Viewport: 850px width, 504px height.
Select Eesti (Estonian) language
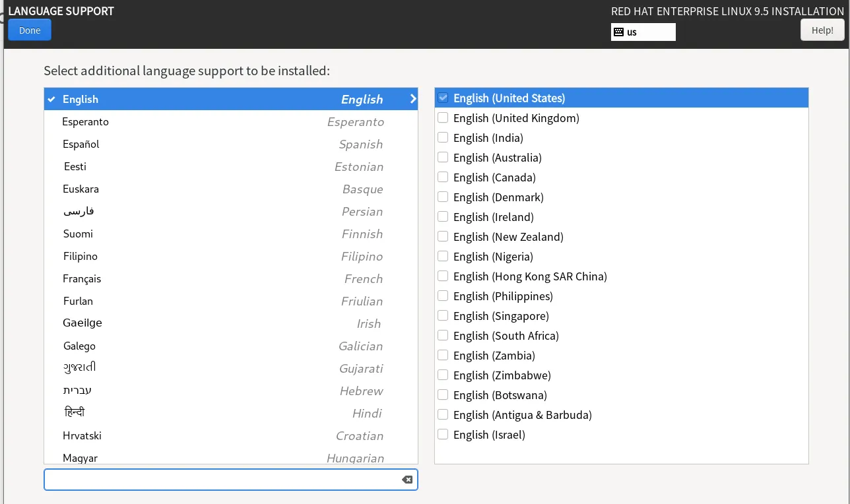click(231, 166)
